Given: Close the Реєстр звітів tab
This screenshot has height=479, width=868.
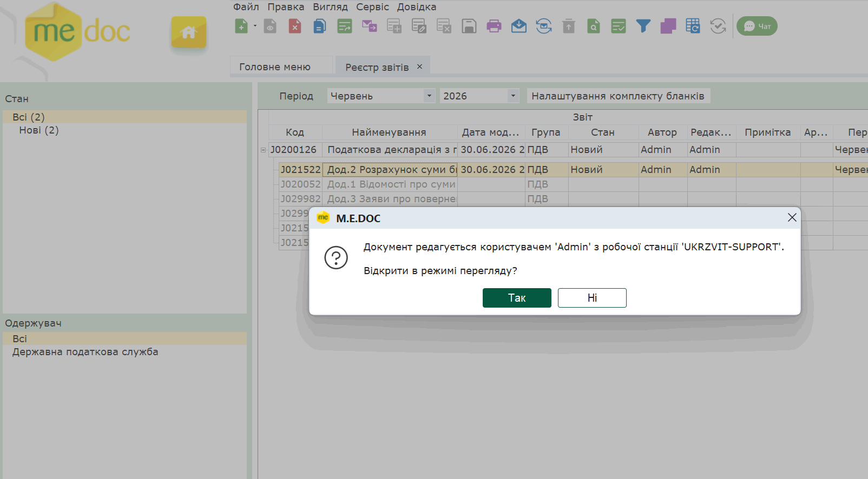Looking at the screenshot, I should [x=419, y=66].
